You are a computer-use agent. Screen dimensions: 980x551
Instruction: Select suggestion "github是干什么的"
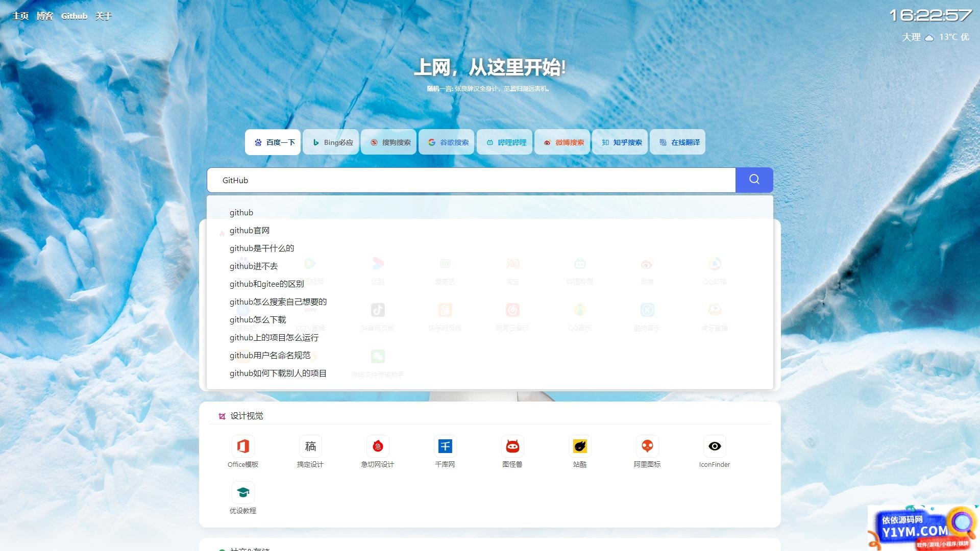pyautogui.click(x=490, y=248)
